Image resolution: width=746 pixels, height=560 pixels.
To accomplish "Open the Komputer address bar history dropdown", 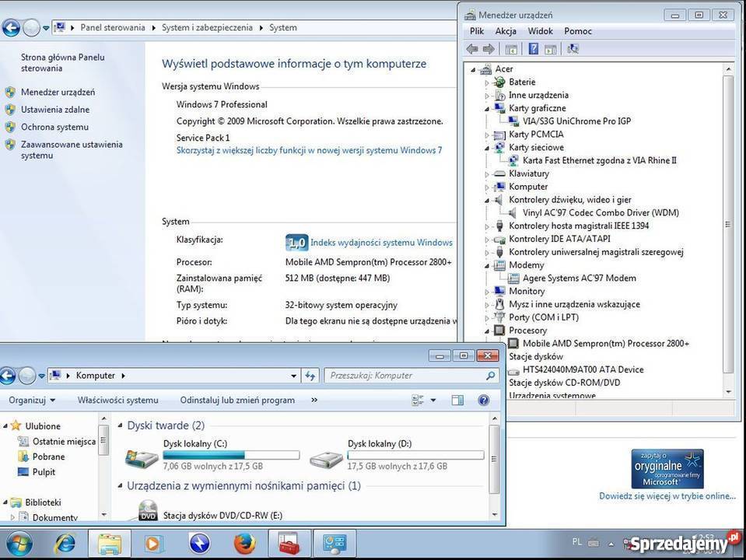I will tap(293, 376).
